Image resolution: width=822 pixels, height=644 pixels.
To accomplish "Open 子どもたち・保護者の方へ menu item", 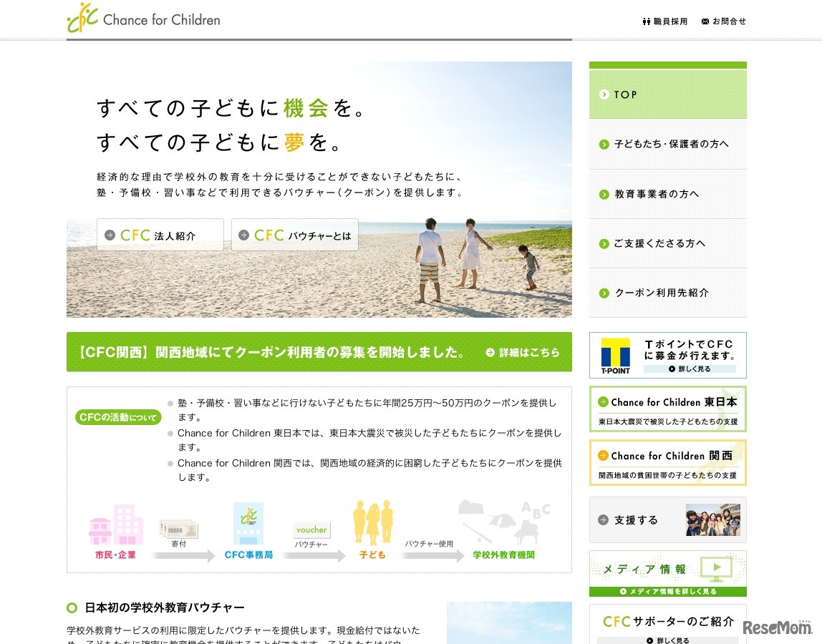I will pyautogui.click(x=668, y=144).
